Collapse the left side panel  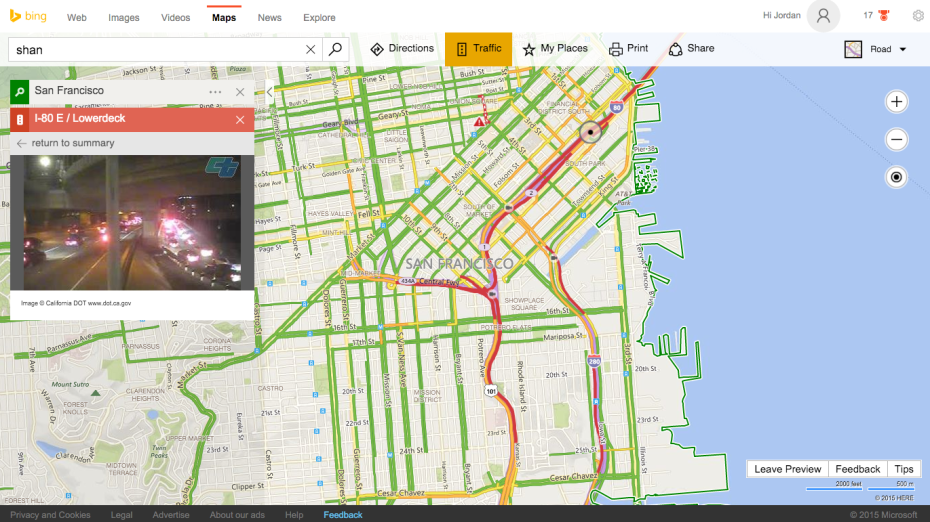tap(269, 92)
